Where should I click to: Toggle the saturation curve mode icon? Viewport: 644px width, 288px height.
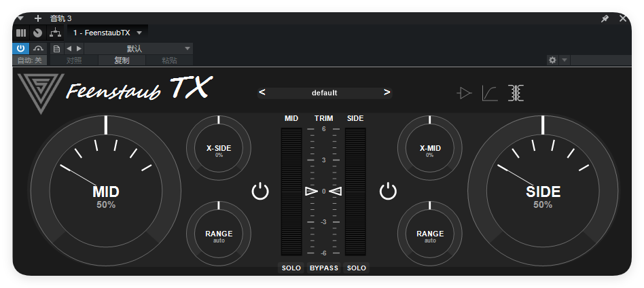click(x=490, y=93)
